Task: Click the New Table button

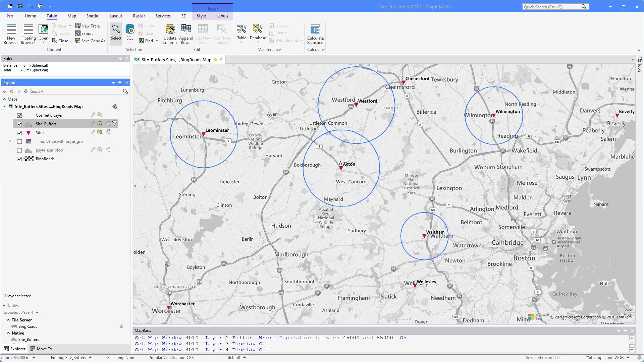Action: 87,26
